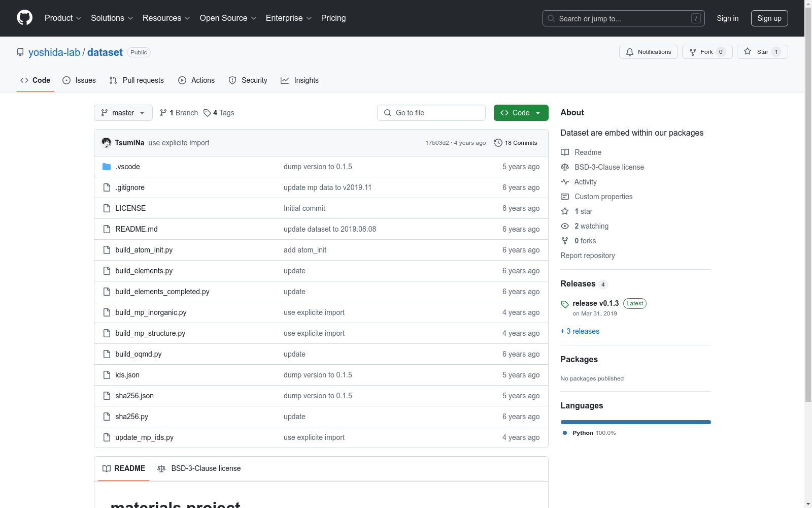Go to the Actions tab

point(196,80)
